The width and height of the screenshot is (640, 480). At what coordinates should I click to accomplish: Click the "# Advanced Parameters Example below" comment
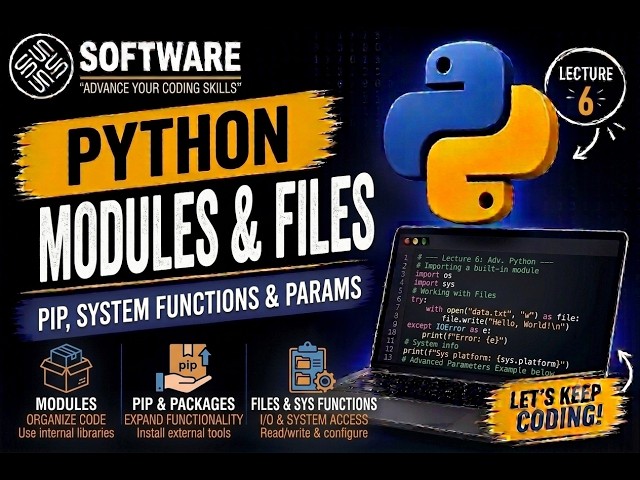coord(478,366)
